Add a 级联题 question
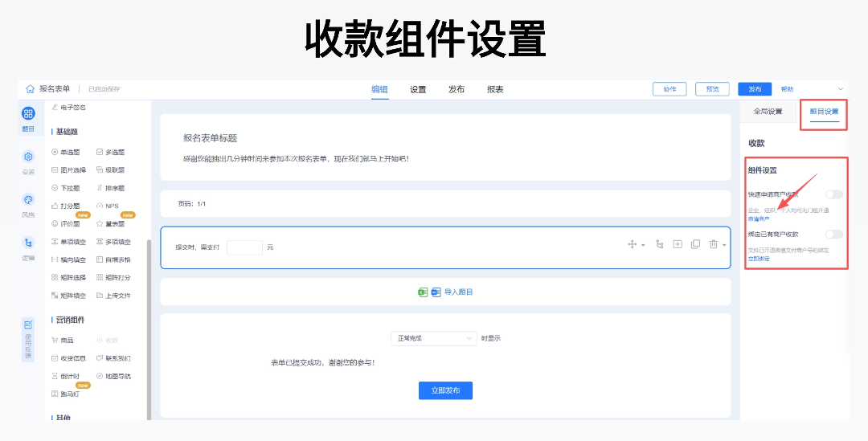 point(111,169)
